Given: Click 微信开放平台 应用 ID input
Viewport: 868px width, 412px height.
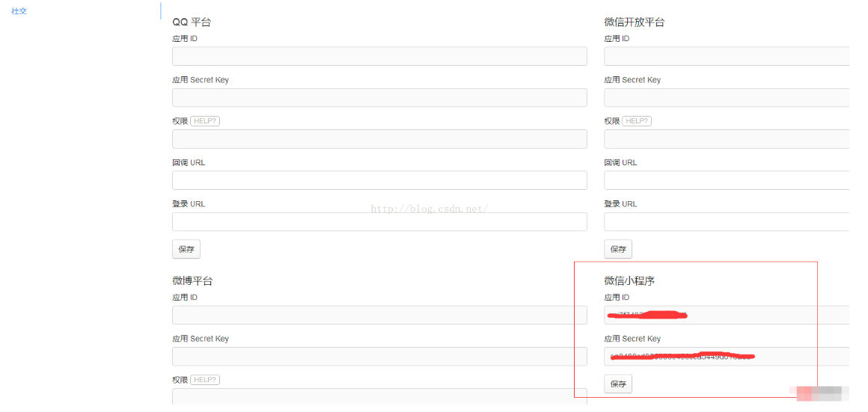Looking at the screenshot, I should click(x=727, y=56).
